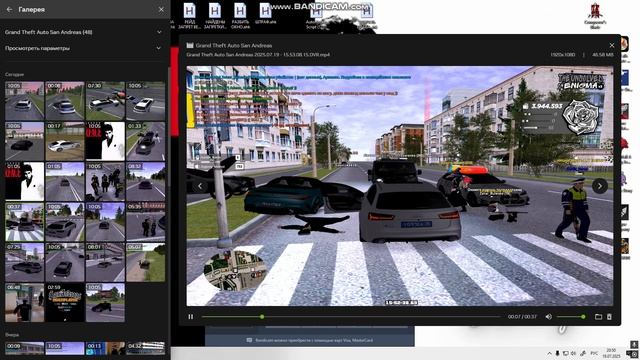Select the 'РАЗБИТЬ ОКНО.ahk' desktop file
The width and height of the screenshot is (640, 360).
pos(240,16)
